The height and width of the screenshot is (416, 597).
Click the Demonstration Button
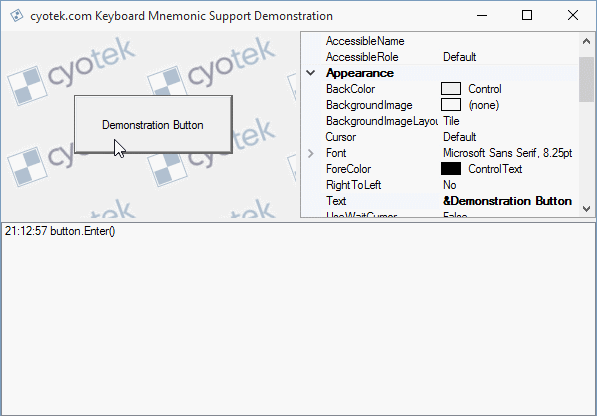[153, 124]
